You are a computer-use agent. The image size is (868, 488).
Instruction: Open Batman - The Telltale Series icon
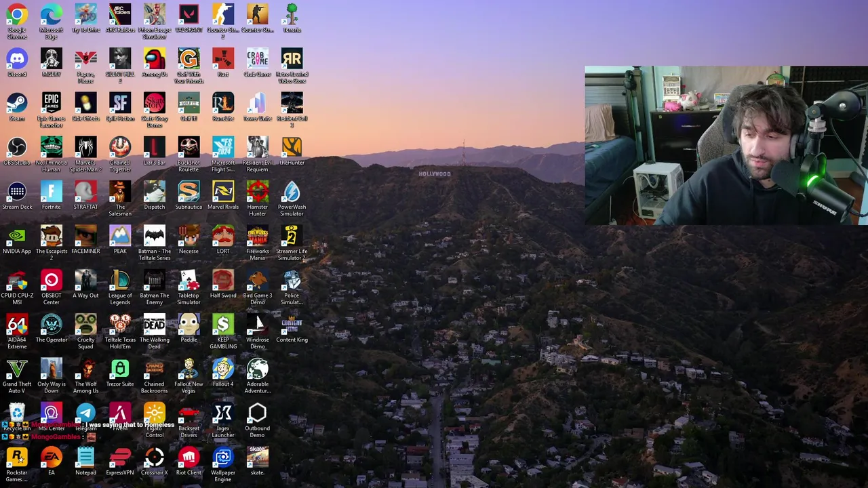(155, 235)
